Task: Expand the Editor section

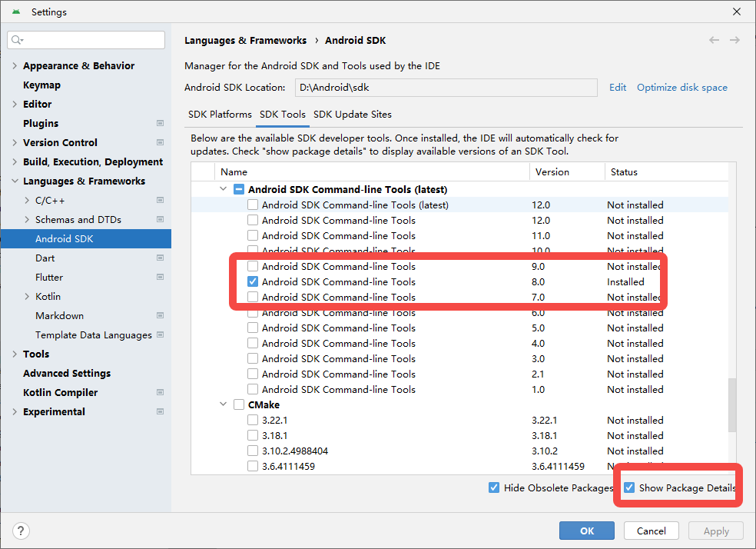Action: [15, 105]
